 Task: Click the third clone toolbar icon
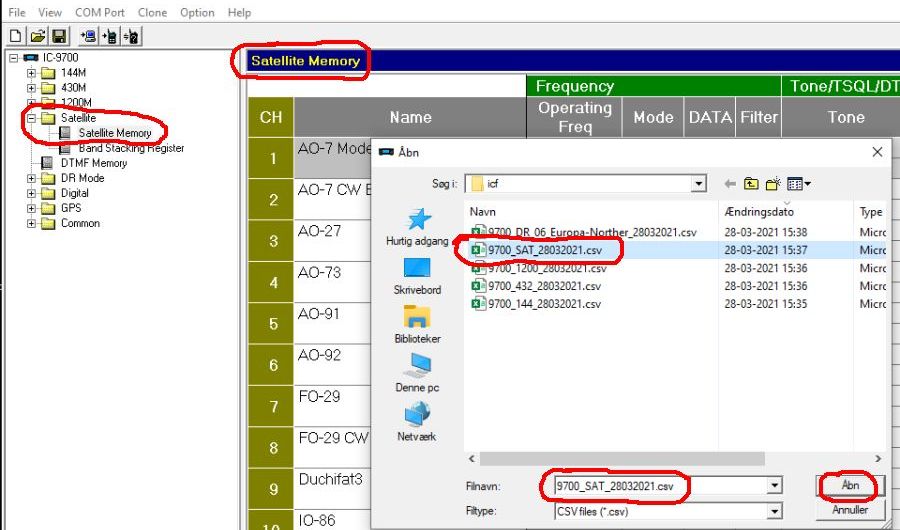coord(131,36)
